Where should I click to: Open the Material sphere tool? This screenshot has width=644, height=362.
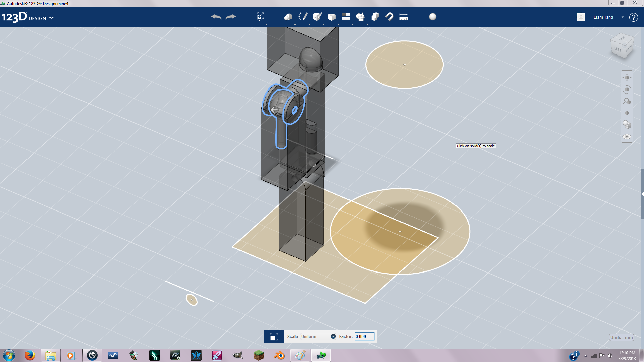coord(433,17)
